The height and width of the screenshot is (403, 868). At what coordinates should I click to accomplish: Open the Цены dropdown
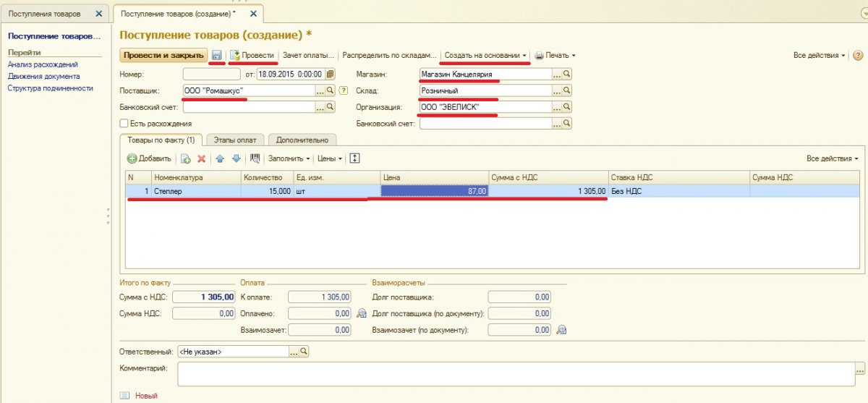[x=331, y=158]
